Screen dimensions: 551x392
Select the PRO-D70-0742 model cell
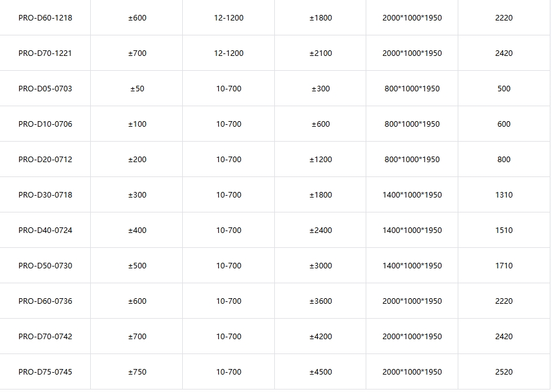click(45, 337)
